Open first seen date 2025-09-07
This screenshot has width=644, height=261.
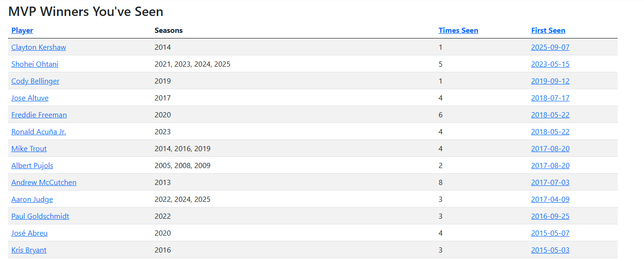[x=550, y=47]
